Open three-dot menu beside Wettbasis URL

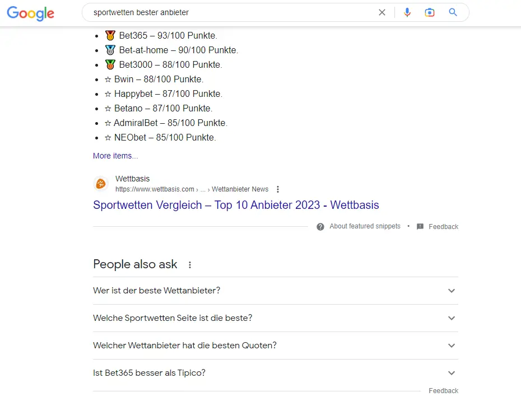278,189
